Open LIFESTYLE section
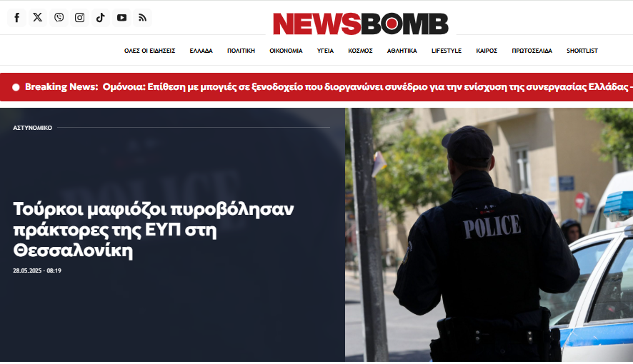The width and height of the screenshot is (633, 364). tap(447, 51)
